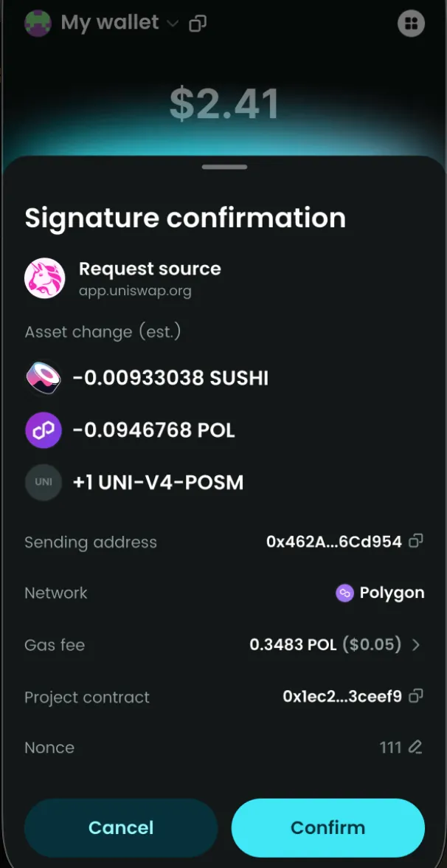The height and width of the screenshot is (868, 447).
Task: Copy the sending address
Action: coord(413,541)
